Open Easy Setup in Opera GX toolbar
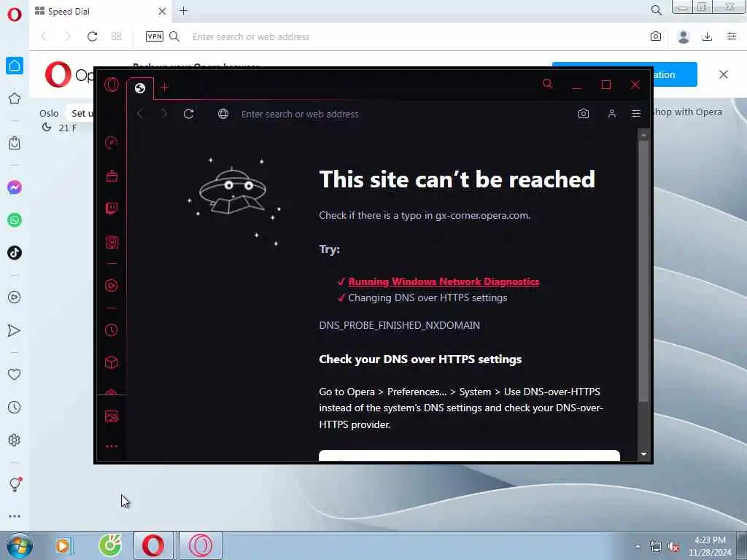The height and width of the screenshot is (560, 747). coord(636,113)
